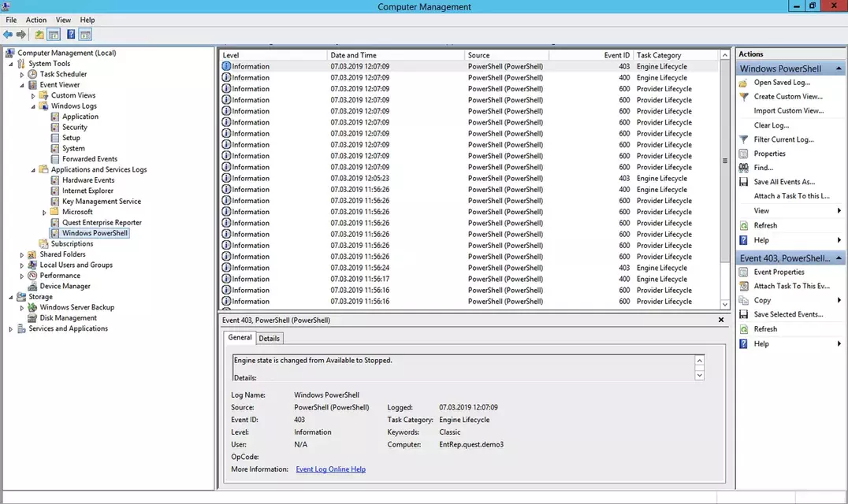Select event logged at 07.03.2019 11:56:17
This screenshot has width=848, height=504.
click(x=470, y=280)
